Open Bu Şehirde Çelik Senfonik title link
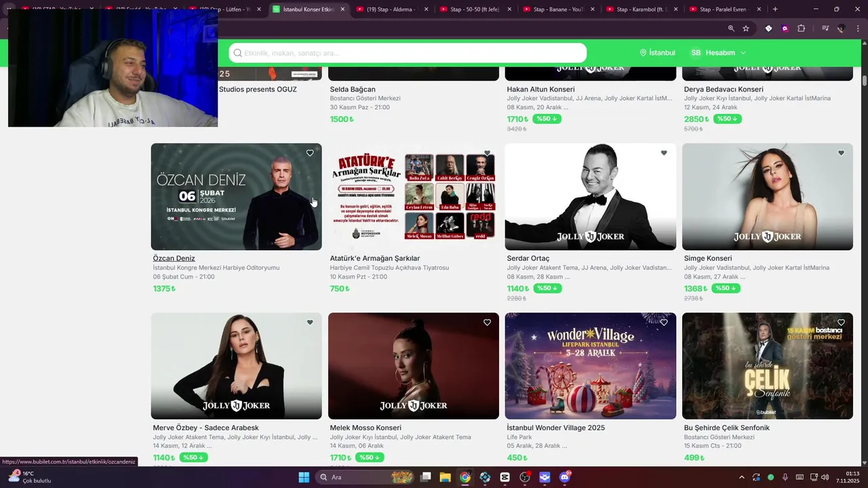 (x=727, y=428)
